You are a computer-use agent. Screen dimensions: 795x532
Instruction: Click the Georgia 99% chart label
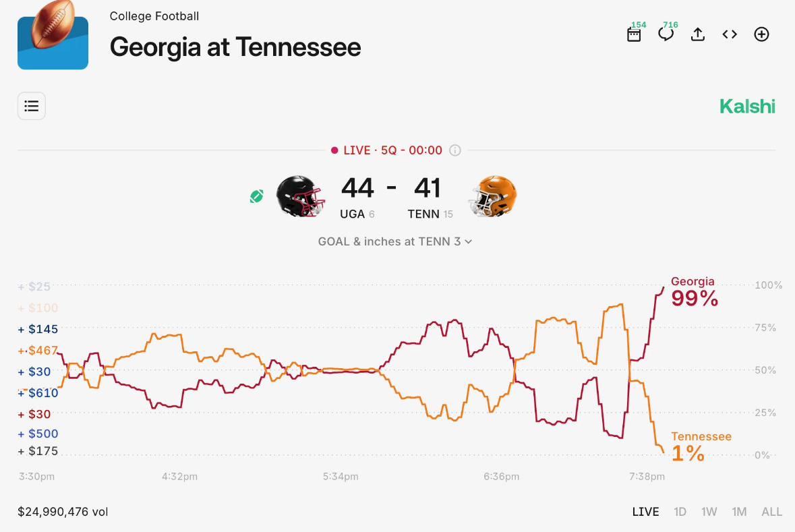tap(694, 292)
